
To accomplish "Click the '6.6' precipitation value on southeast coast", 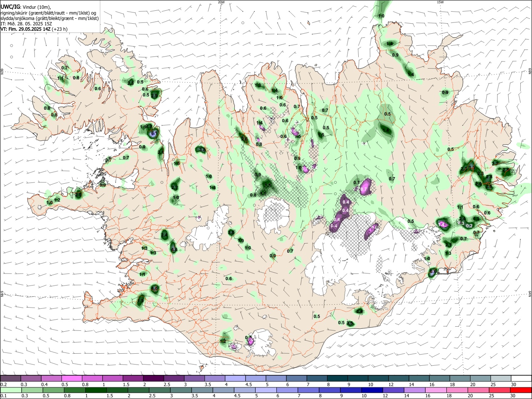I will tap(433, 272).
